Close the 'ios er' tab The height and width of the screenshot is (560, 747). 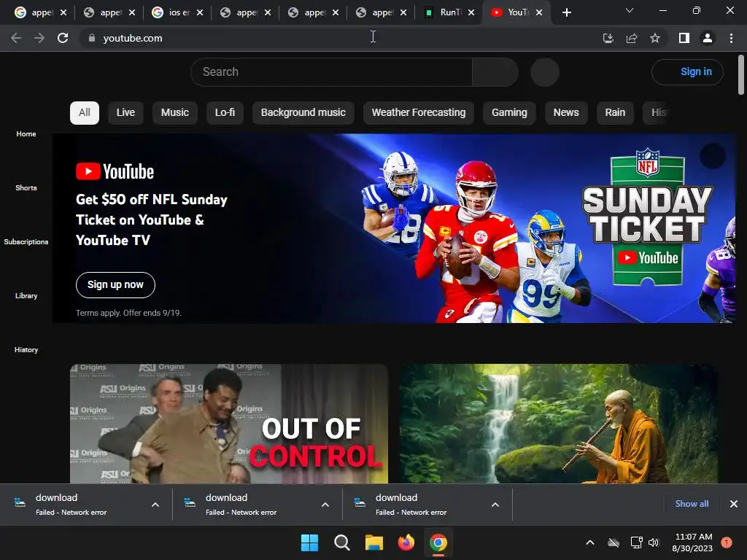(x=200, y=12)
